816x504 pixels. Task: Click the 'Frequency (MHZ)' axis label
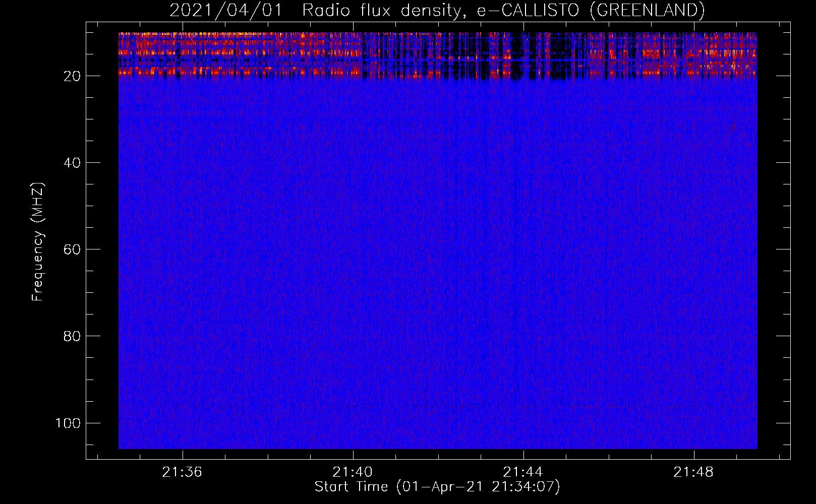[38, 241]
